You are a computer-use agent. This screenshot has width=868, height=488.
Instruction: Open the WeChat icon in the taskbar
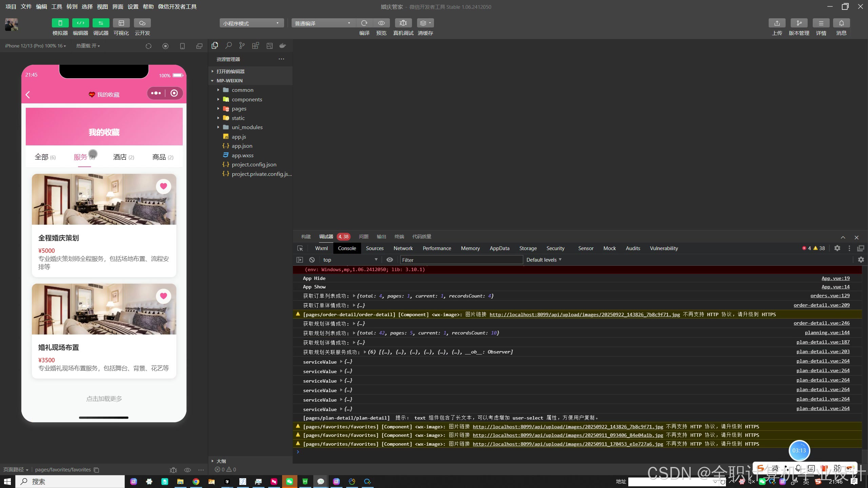(289, 482)
